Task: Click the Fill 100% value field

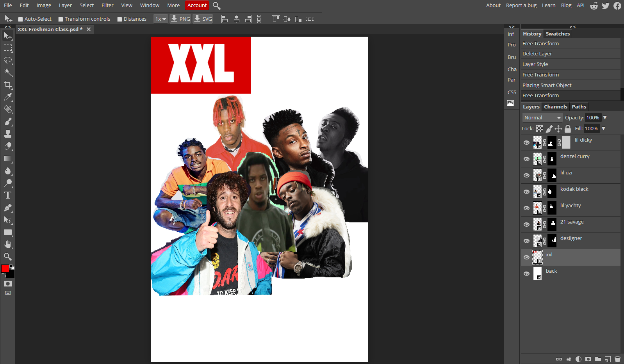Action: click(x=591, y=128)
